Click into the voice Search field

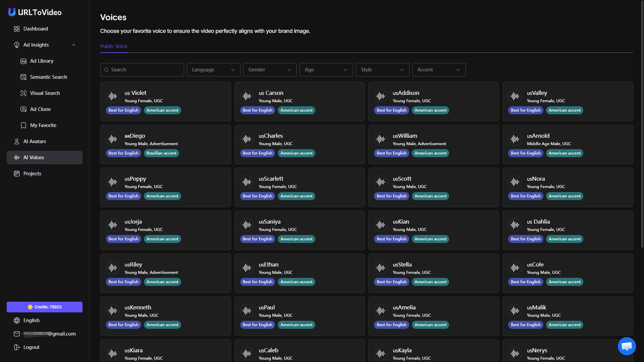(142, 70)
